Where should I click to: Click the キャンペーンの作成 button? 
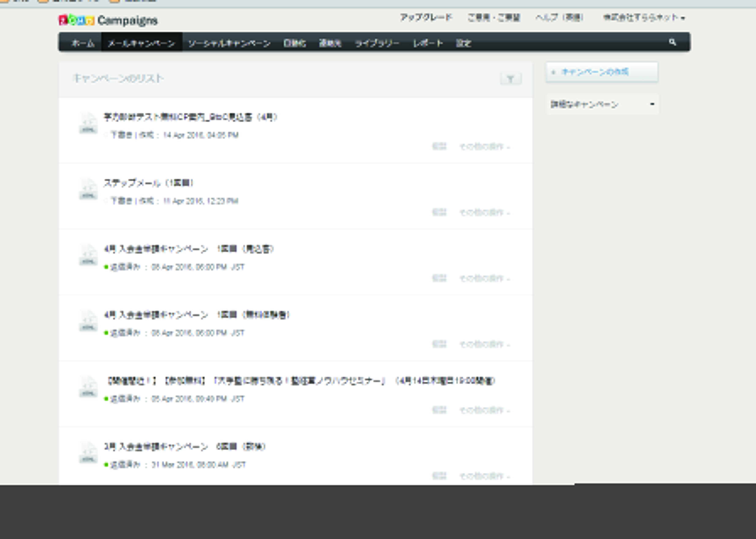pos(602,72)
